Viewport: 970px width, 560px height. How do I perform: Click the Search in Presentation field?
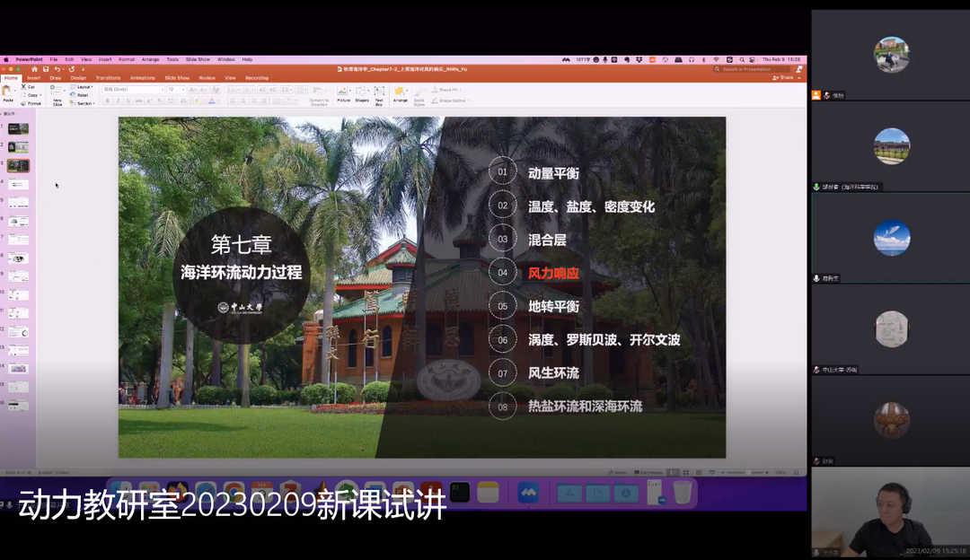click(x=757, y=69)
